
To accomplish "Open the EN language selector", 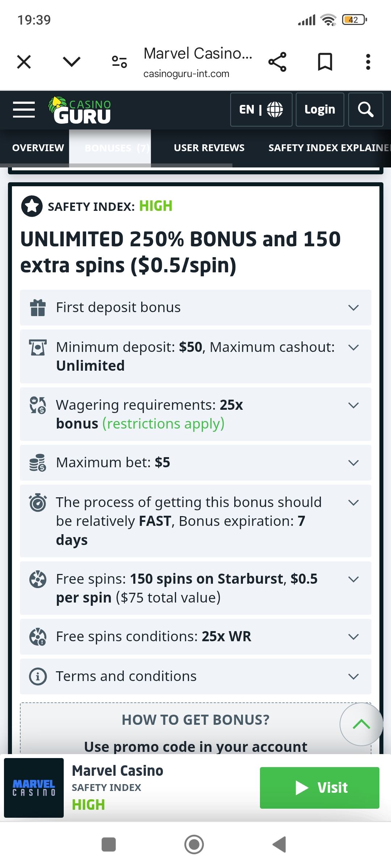I will 261,110.
